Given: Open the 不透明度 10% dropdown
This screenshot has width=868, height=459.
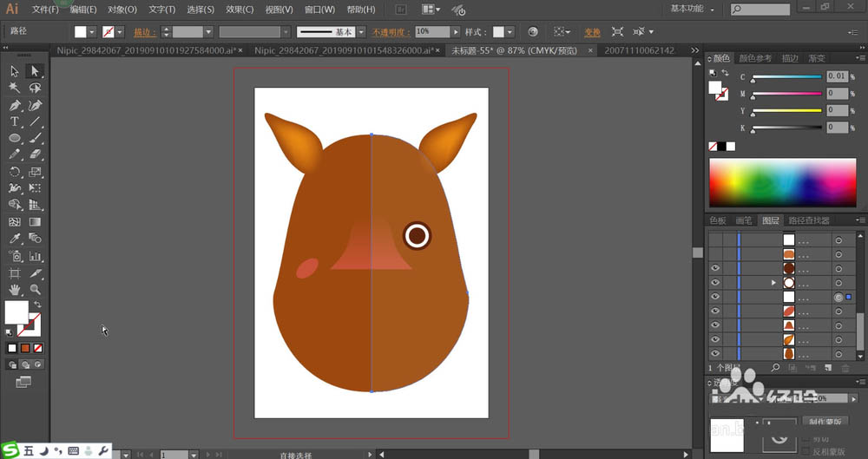Looking at the screenshot, I should tap(455, 31).
